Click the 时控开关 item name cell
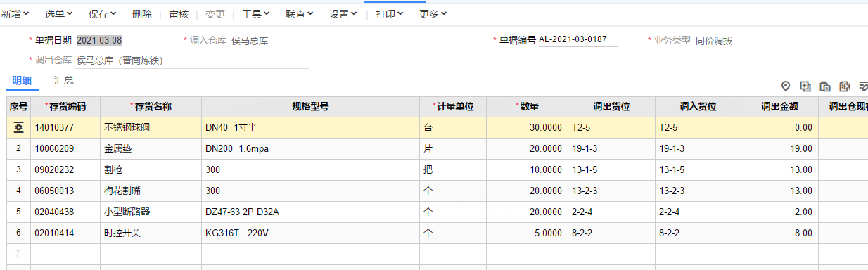Viewport: 868px width, 270px height. tap(151, 233)
